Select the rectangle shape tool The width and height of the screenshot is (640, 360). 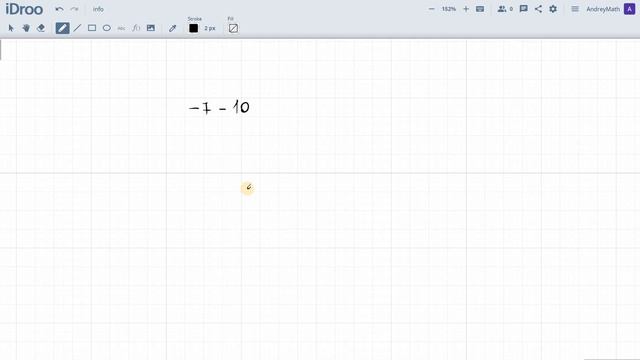(92, 28)
